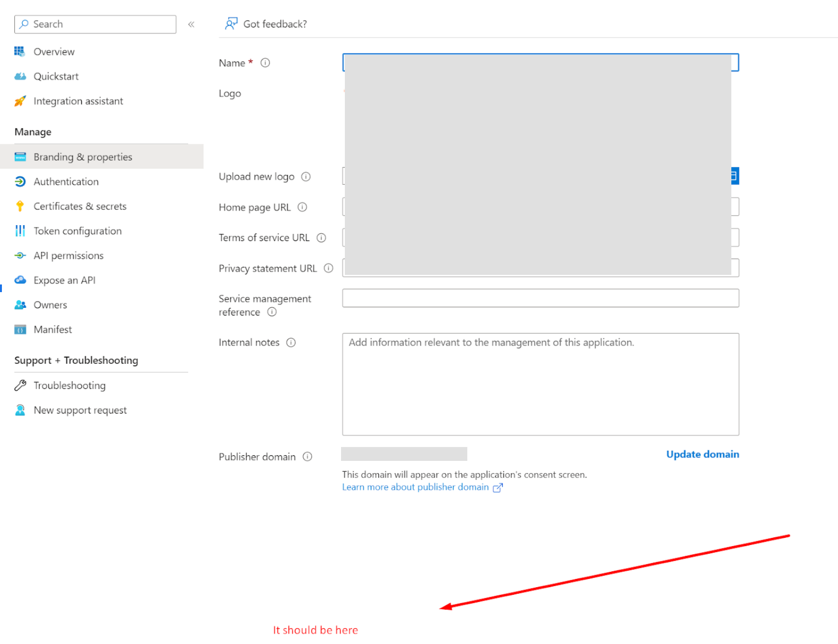Click the search magnifier icon

click(24, 24)
